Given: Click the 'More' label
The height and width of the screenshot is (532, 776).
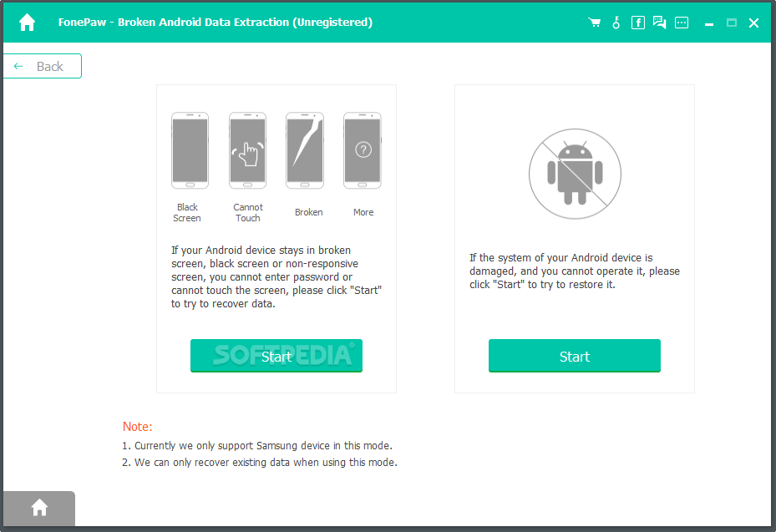Looking at the screenshot, I should coord(363,212).
